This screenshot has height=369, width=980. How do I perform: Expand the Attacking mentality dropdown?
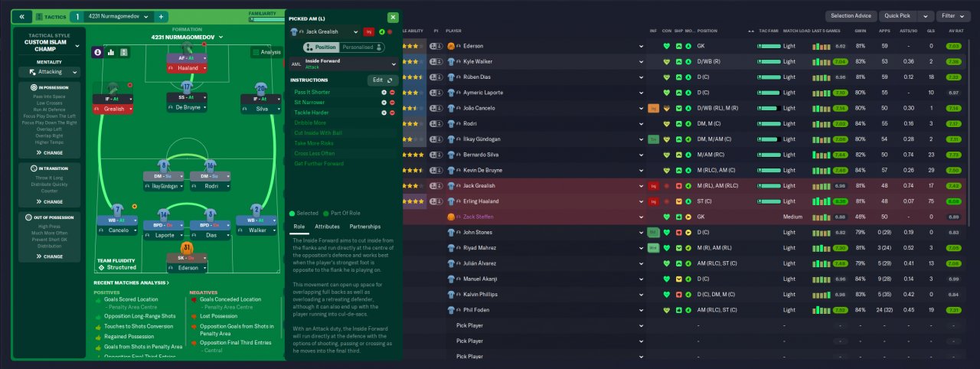(x=49, y=72)
